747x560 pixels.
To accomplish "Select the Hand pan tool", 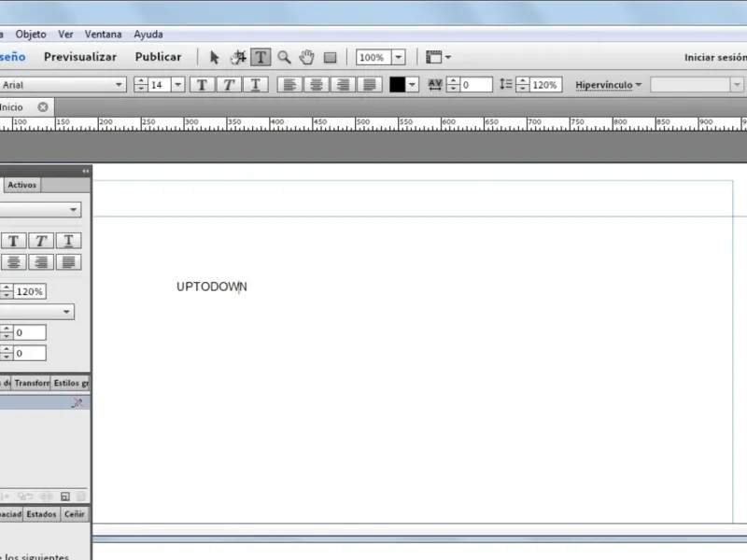I will click(x=307, y=58).
